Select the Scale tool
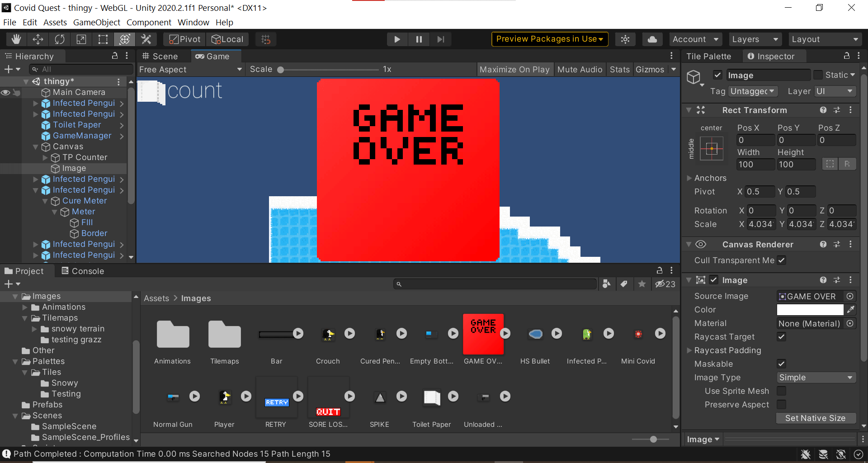Viewport: 868px width, 463px height. click(x=81, y=39)
